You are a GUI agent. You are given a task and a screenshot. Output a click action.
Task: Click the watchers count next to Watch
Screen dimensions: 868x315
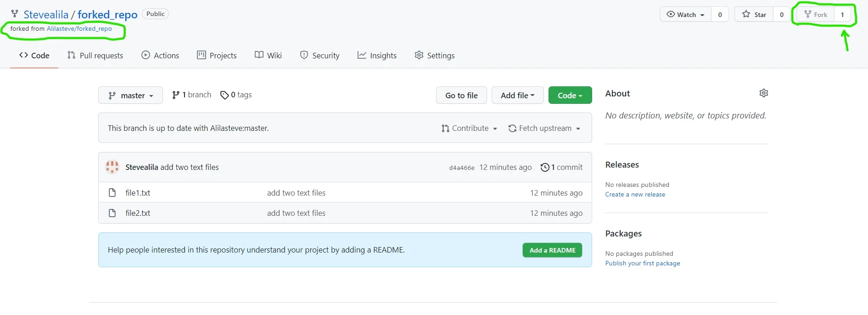[720, 15]
